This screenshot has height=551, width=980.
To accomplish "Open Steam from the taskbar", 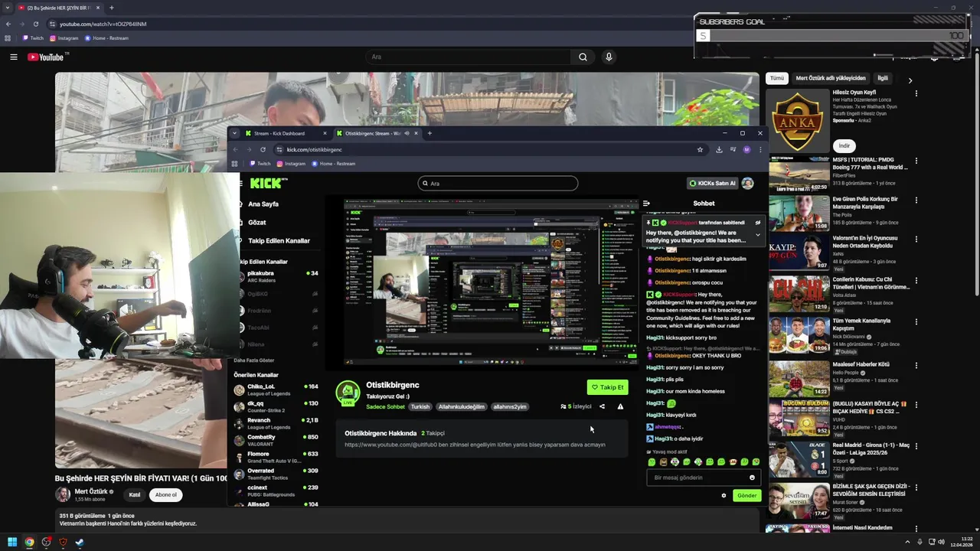I will pyautogui.click(x=79, y=543).
